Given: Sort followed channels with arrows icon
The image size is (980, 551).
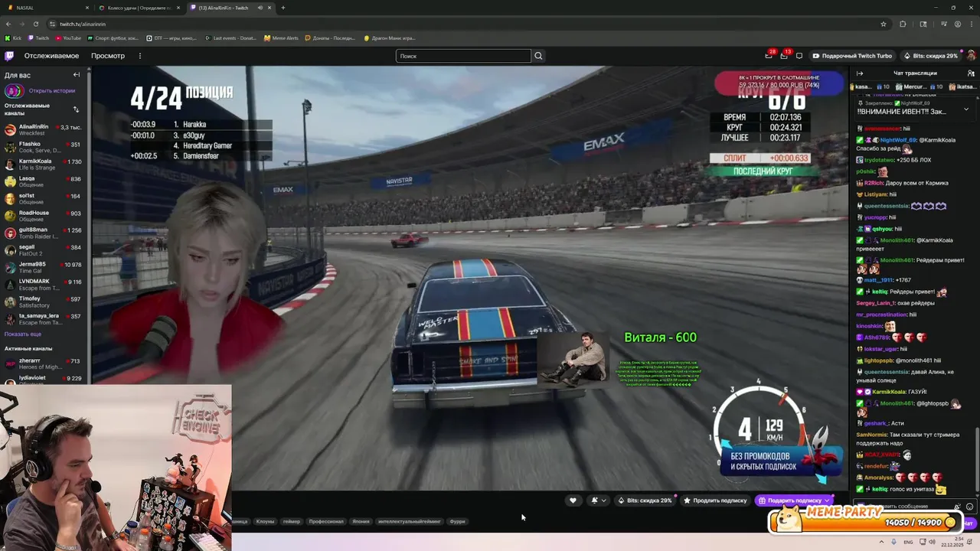Looking at the screenshot, I should click(76, 109).
